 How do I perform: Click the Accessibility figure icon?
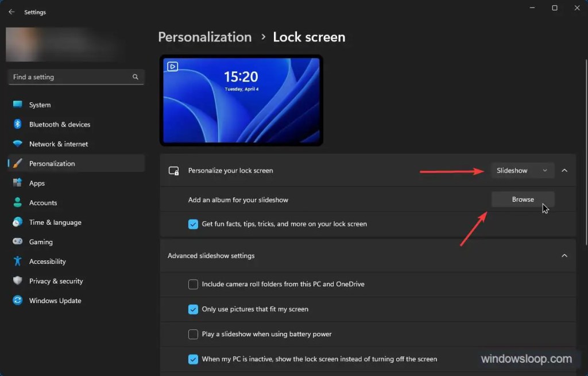(17, 261)
